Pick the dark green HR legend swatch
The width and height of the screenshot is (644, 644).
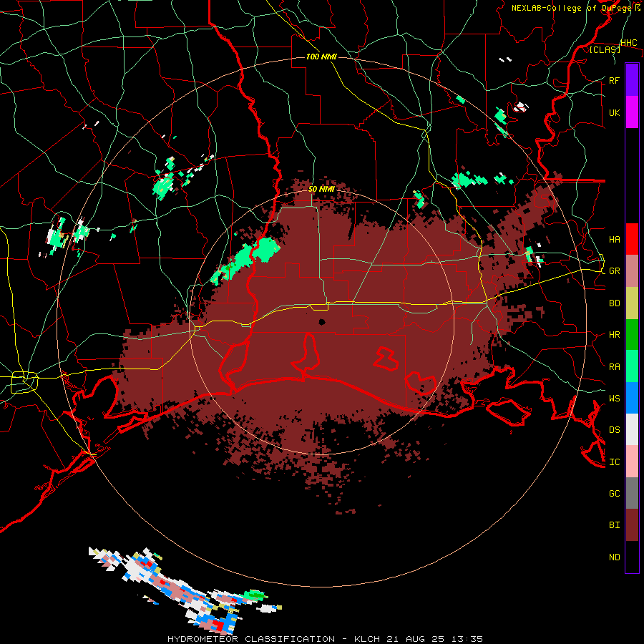coord(632,334)
